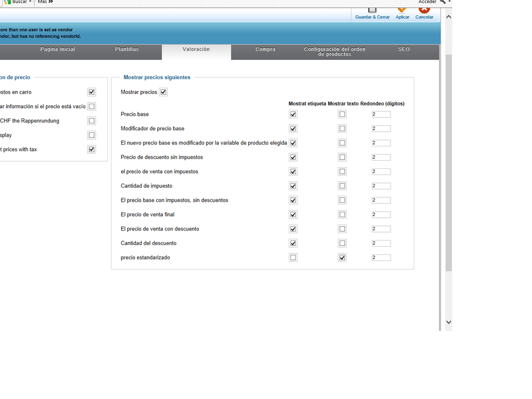
Task: Click Redondeo field for El precio de venta final
Action: [381, 214]
